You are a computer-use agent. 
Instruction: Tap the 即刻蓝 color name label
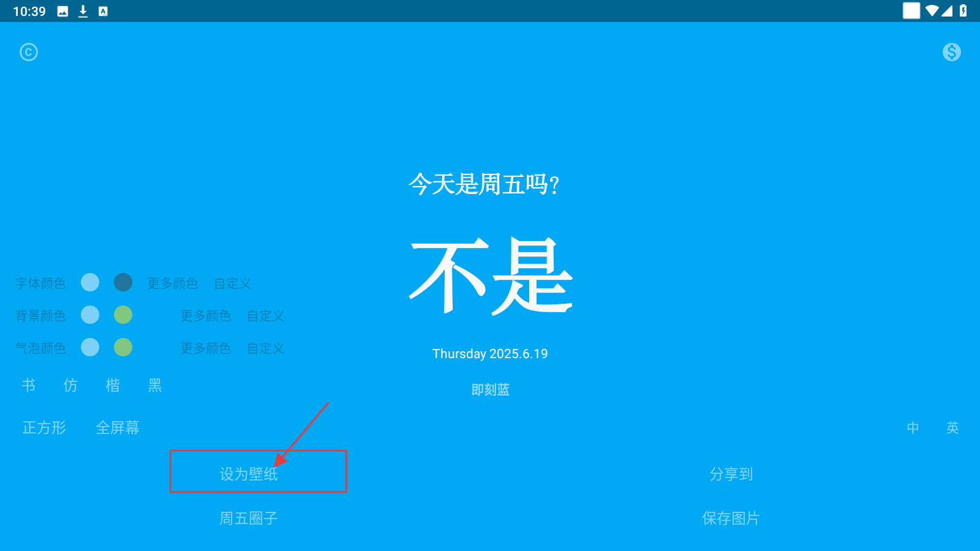[x=490, y=390]
